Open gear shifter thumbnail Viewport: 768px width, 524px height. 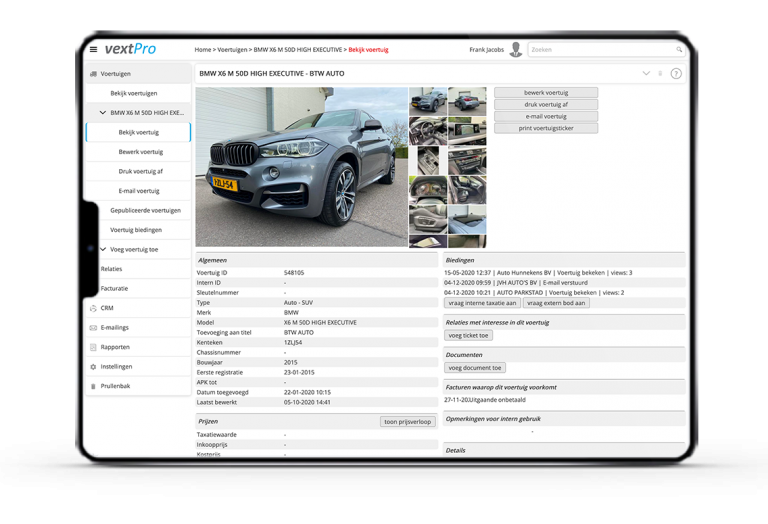pyautogui.click(x=428, y=160)
